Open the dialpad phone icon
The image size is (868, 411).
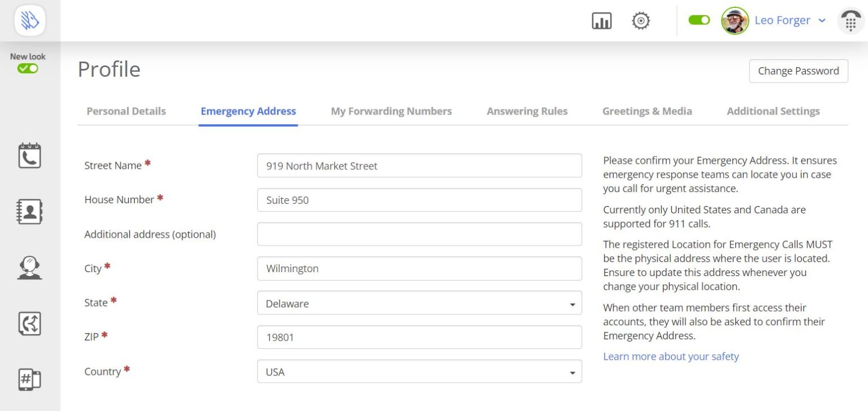pos(850,21)
